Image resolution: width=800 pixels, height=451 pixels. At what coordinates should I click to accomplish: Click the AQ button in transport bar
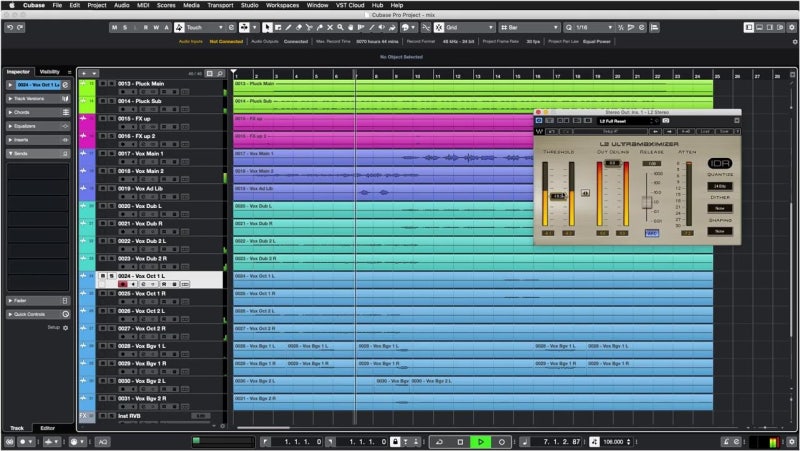103,442
